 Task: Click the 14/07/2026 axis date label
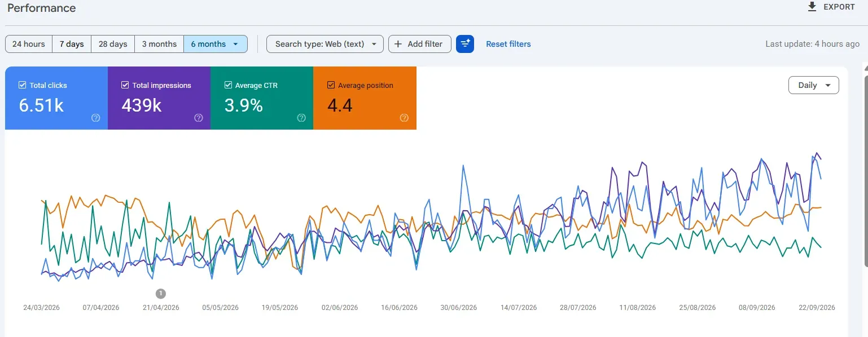[x=519, y=308]
